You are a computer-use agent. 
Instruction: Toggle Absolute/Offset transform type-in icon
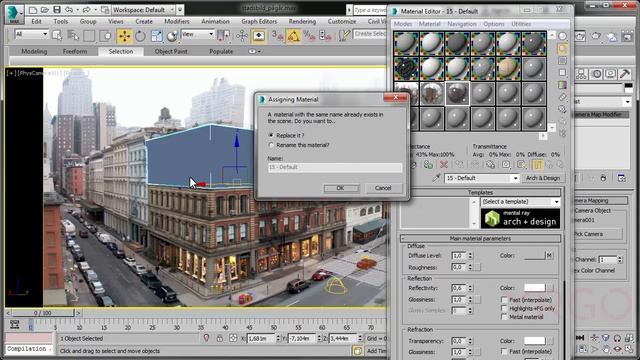coord(233,338)
